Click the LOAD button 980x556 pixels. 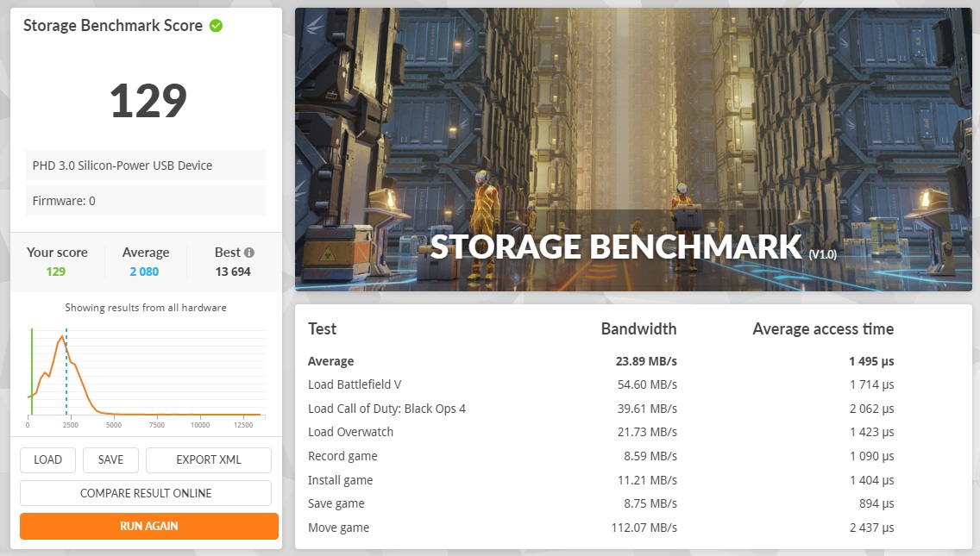47,459
